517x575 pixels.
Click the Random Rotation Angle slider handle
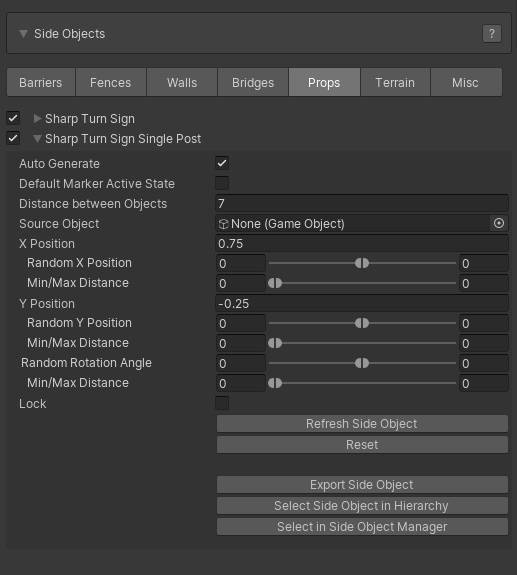(362, 363)
